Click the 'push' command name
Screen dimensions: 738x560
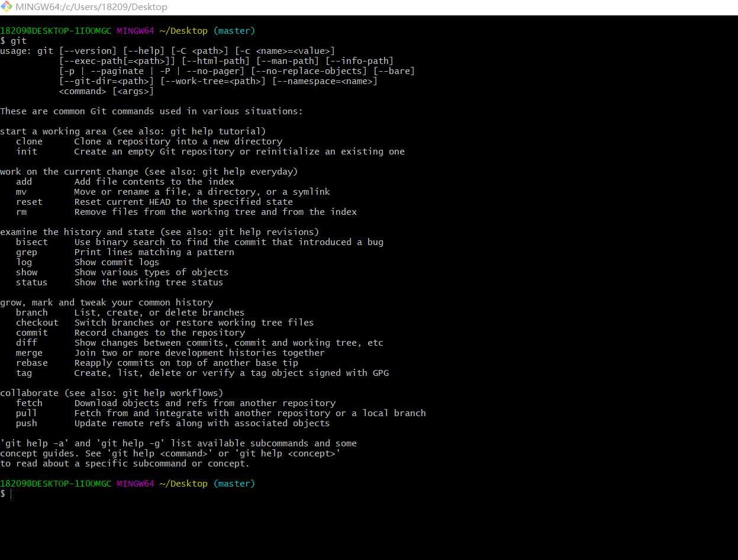27,423
